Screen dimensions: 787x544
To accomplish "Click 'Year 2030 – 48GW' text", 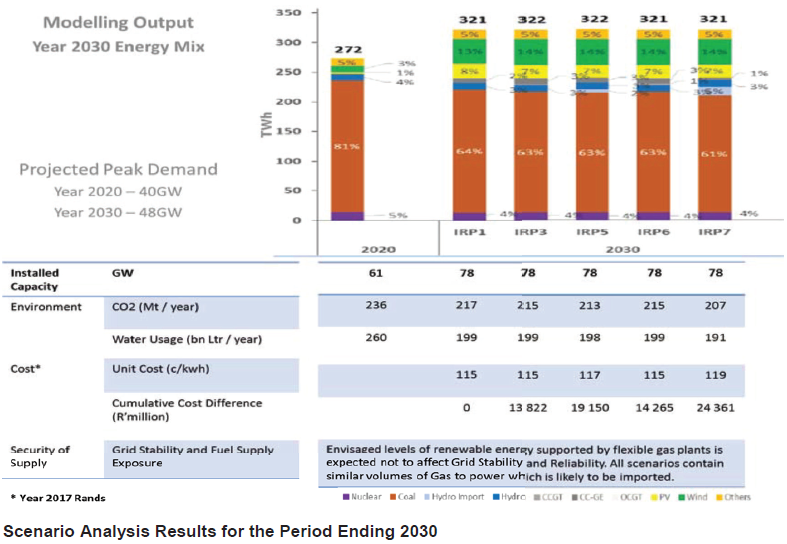I will point(118,213).
